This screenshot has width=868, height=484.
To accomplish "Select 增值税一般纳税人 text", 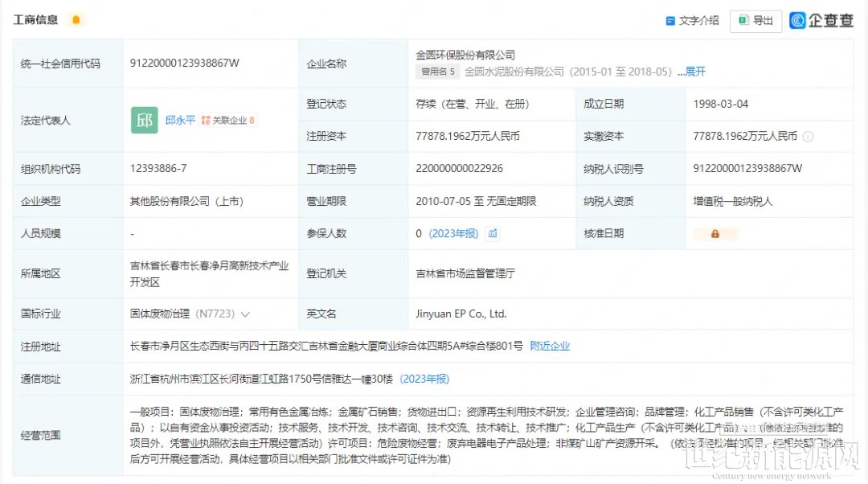I will [x=732, y=201].
